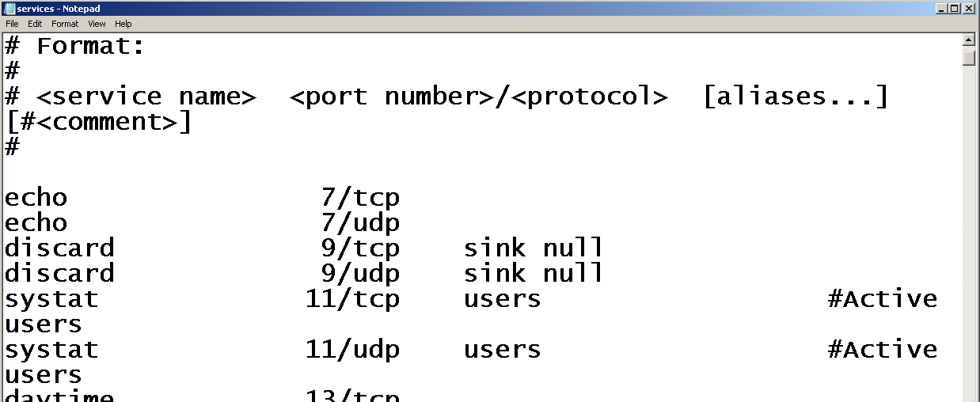
Task: Minimize the Notepad window
Action: 941,9
